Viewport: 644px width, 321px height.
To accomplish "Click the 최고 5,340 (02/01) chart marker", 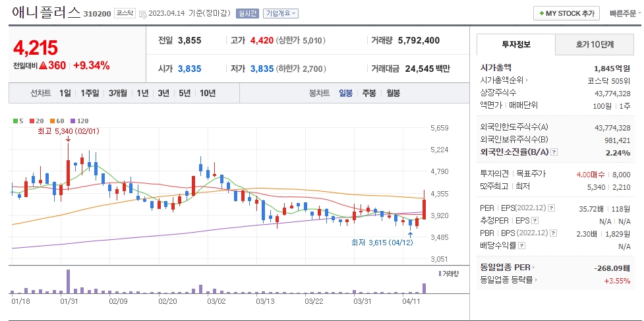I will click(x=68, y=131).
